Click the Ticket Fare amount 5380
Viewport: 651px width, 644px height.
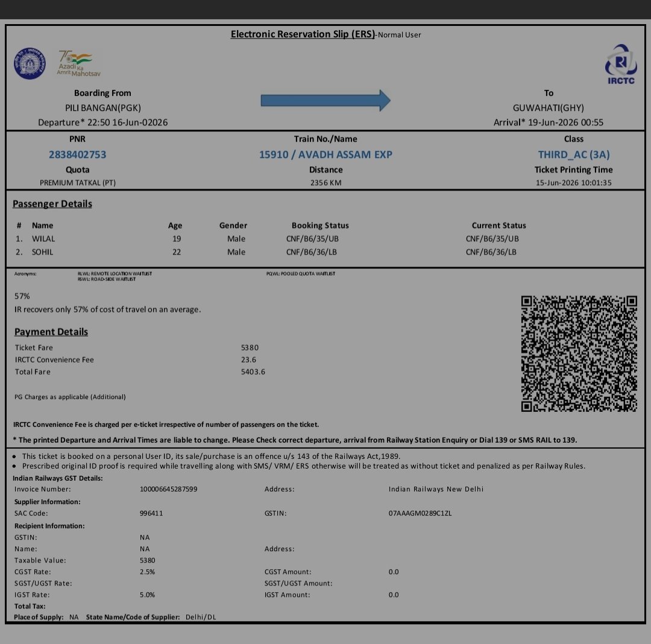250,347
